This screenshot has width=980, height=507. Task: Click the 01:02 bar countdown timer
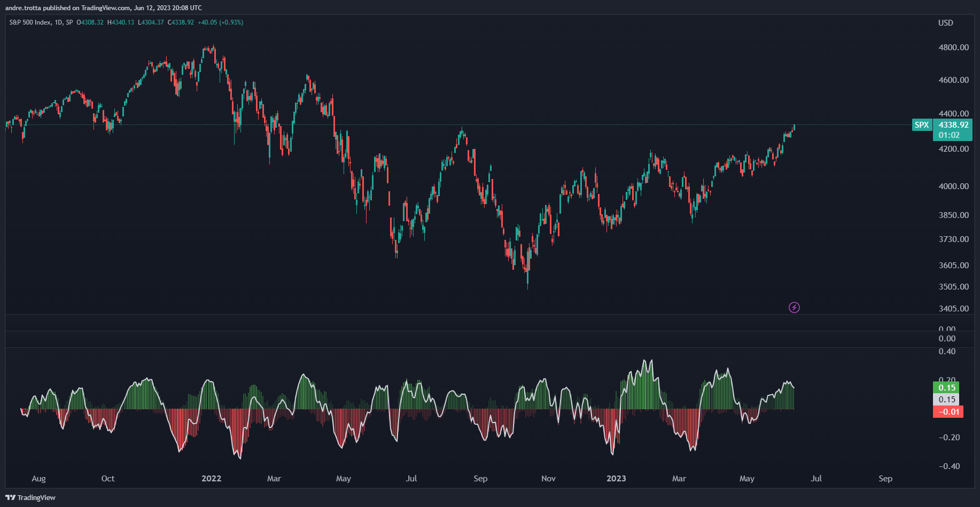pyautogui.click(x=949, y=135)
